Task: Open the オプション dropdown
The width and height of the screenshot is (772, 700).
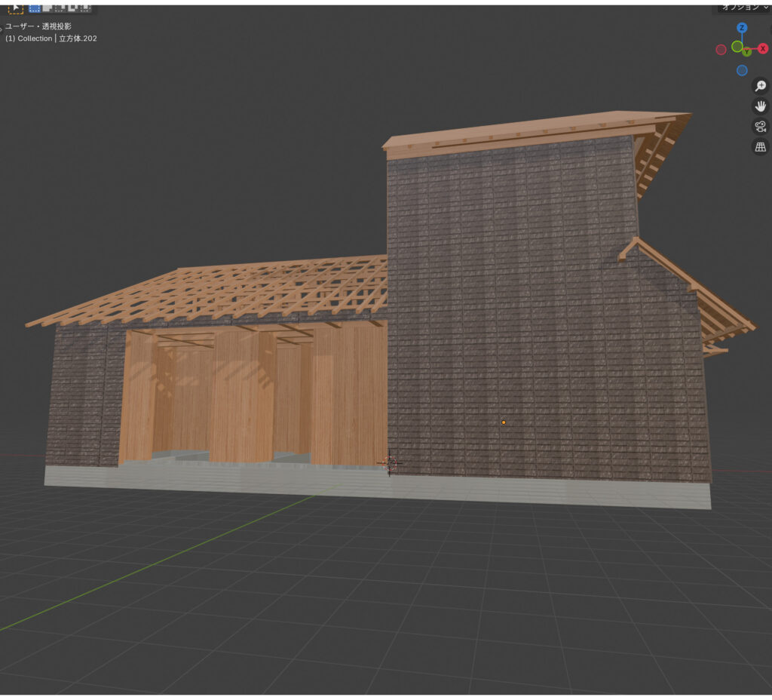Action: [743, 7]
